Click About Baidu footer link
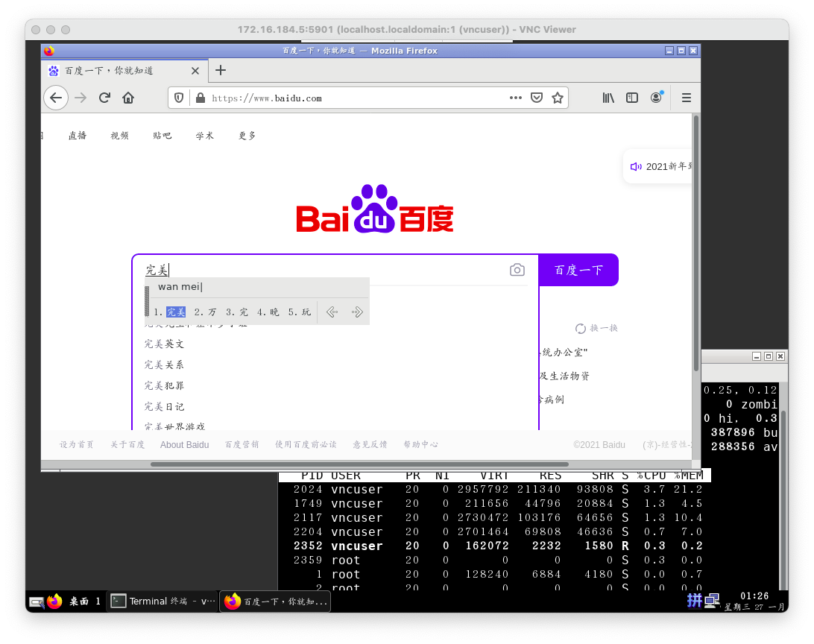Viewport: 814px width, 644px height. point(184,445)
